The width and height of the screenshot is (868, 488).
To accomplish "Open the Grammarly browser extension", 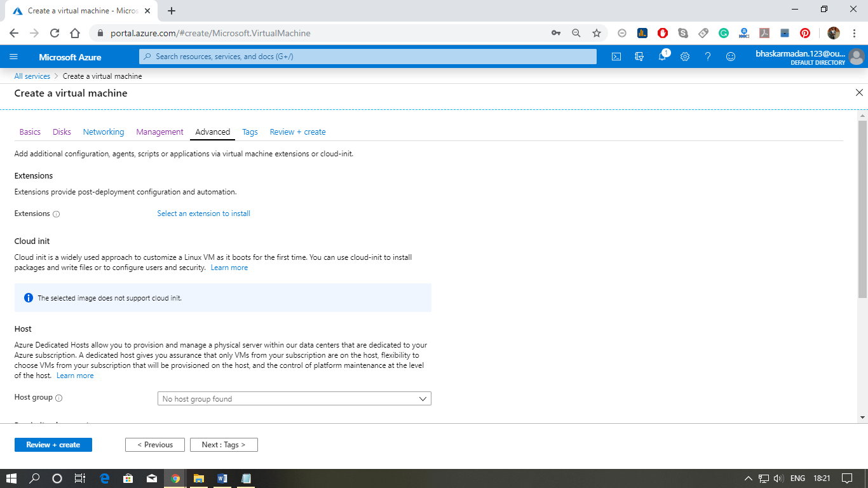I will (x=724, y=32).
